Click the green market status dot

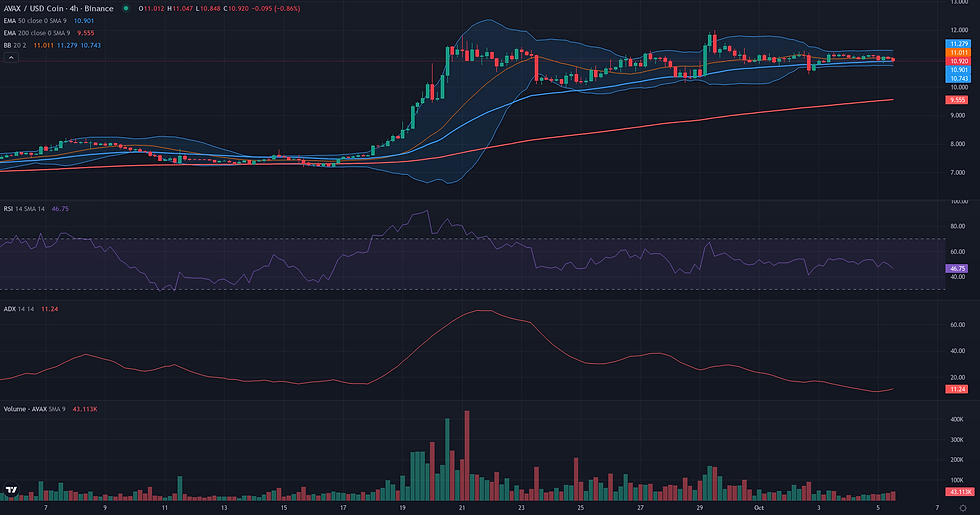click(126, 9)
